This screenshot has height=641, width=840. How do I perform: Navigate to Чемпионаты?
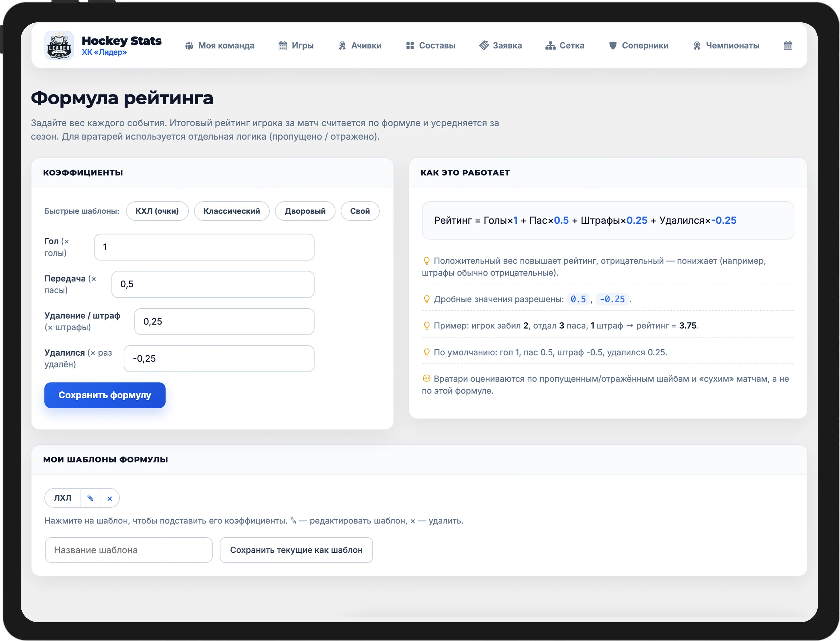pos(726,46)
